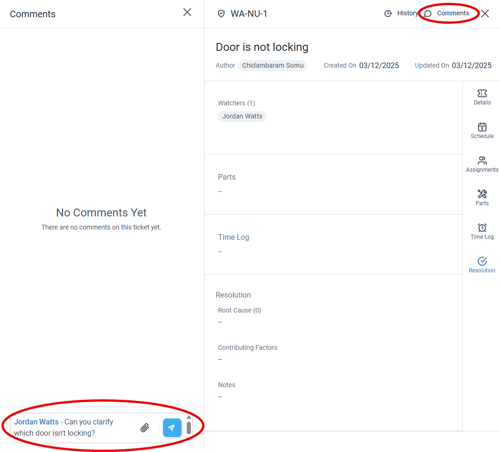Focus the comment text input field
Viewport: 500px width, 452px height.
coord(73,428)
